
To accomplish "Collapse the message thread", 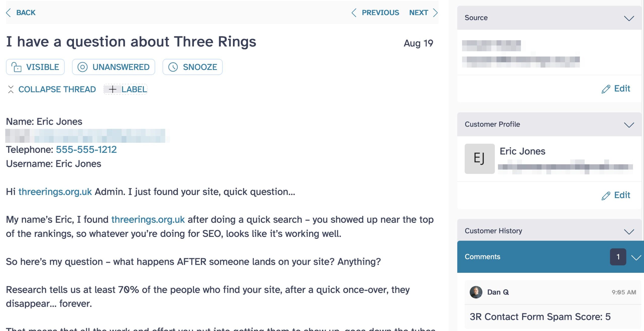I will [x=52, y=89].
